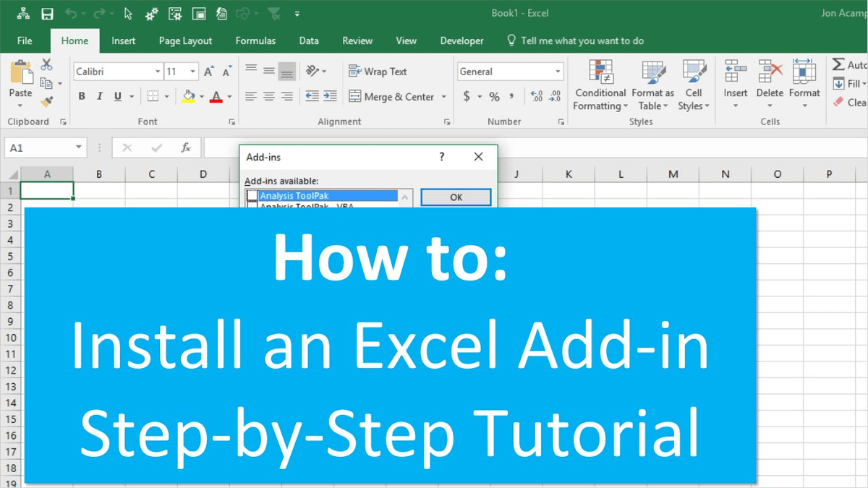
Task: Expand the General number format dropdown
Action: point(558,72)
